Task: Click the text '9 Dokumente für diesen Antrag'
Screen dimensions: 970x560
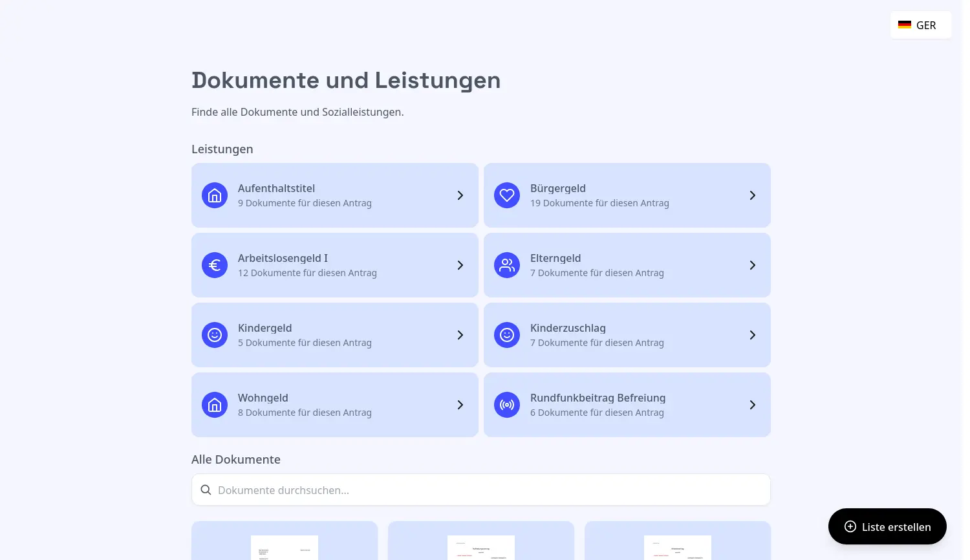Action: pyautogui.click(x=305, y=203)
